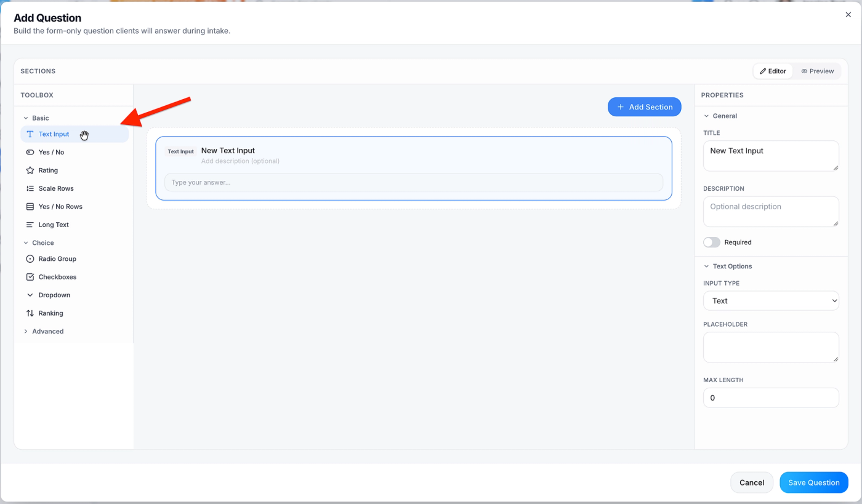The width and height of the screenshot is (862, 504).
Task: Click the Cancel button
Action: 752,482
